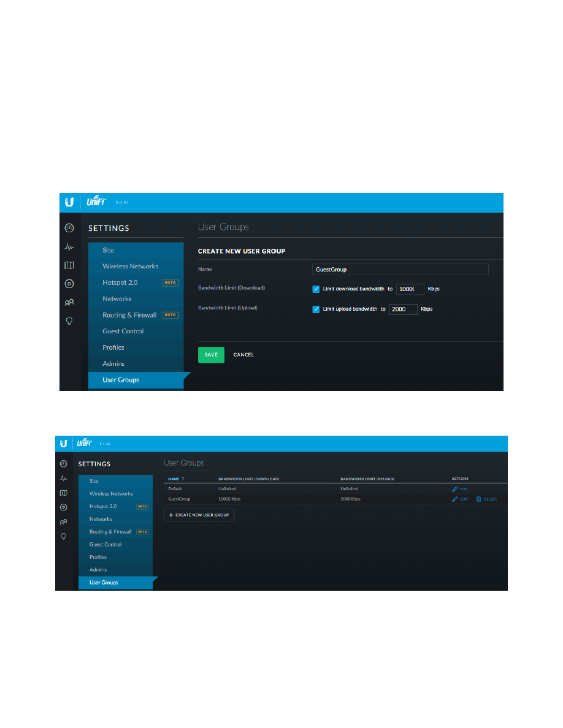
Task: Click upload bandwidth field showing 2000
Action: (x=402, y=309)
